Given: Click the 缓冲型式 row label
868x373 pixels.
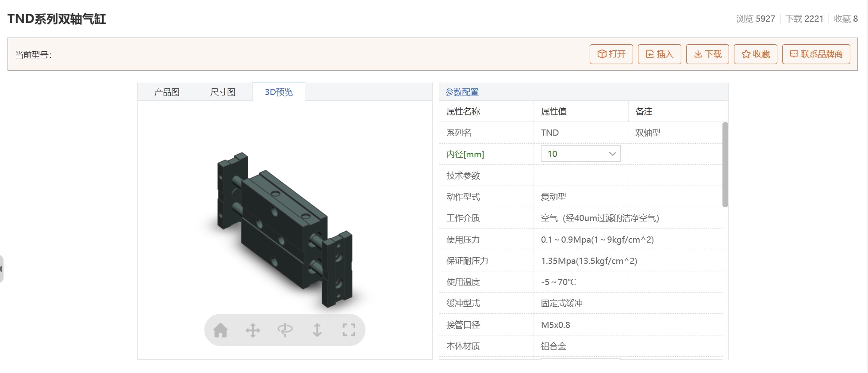Looking at the screenshot, I should tap(463, 303).
